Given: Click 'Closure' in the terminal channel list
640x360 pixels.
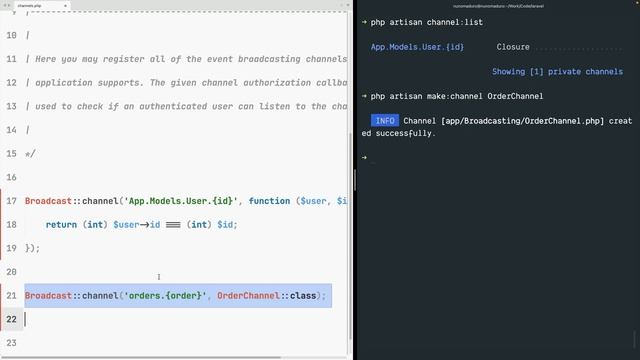Looking at the screenshot, I should point(513,47).
